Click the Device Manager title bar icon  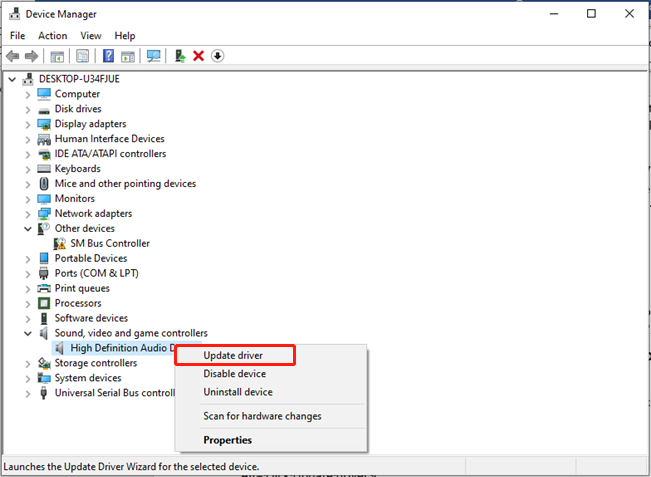[15, 14]
